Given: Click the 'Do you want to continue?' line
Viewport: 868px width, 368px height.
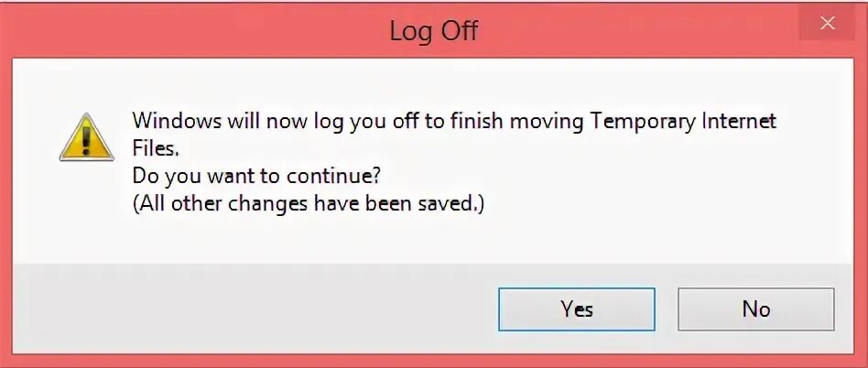Looking at the screenshot, I should click(257, 177).
